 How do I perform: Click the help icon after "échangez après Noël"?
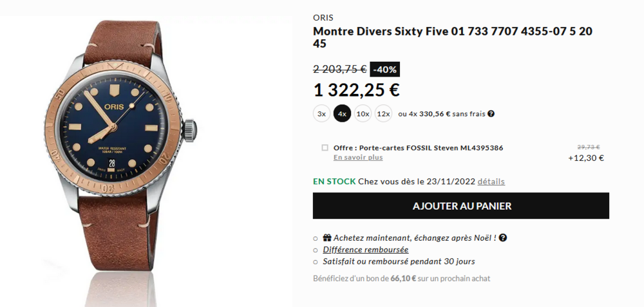[x=503, y=237]
